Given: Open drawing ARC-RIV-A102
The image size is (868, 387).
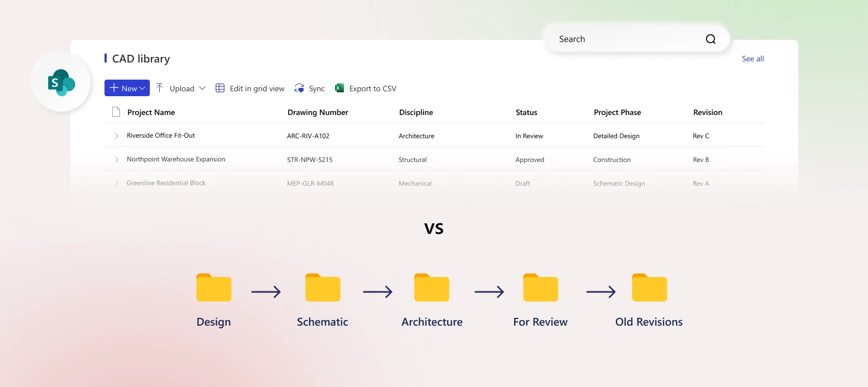Looking at the screenshot, I should [308, 136].
